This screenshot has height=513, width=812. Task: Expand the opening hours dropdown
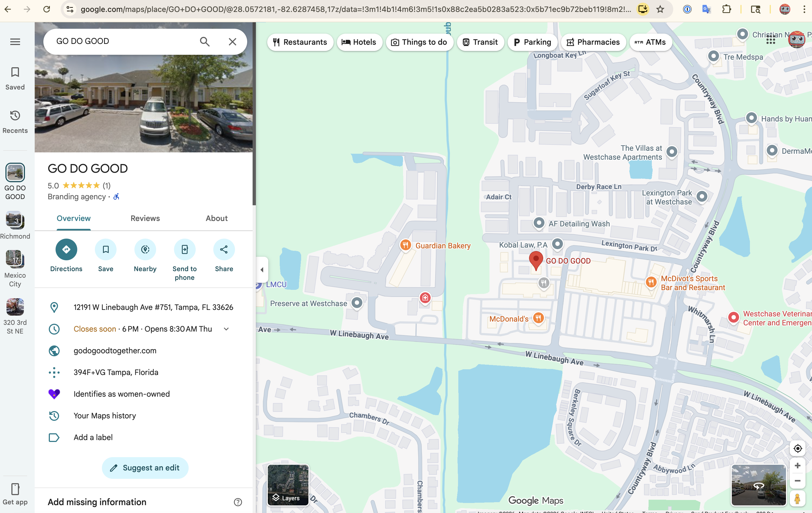pos(226,329)
